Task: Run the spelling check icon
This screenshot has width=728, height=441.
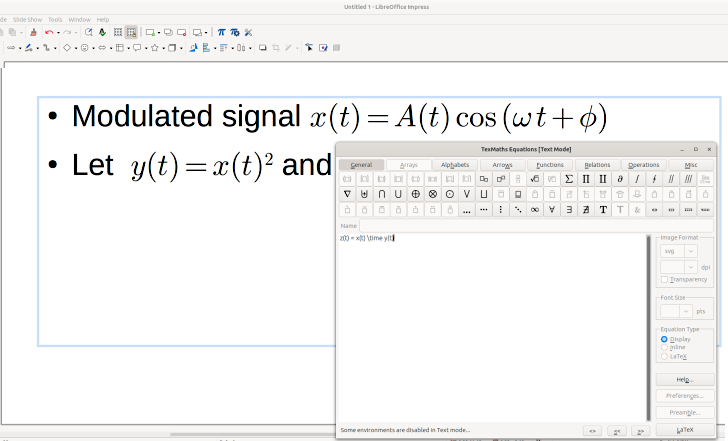Action: coord(102,32)
